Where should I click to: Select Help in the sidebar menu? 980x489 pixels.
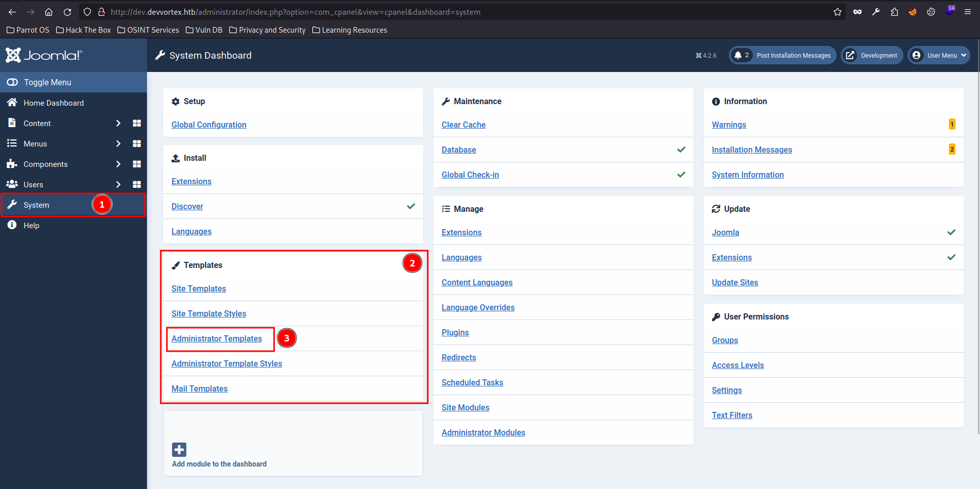pos(31,225)
